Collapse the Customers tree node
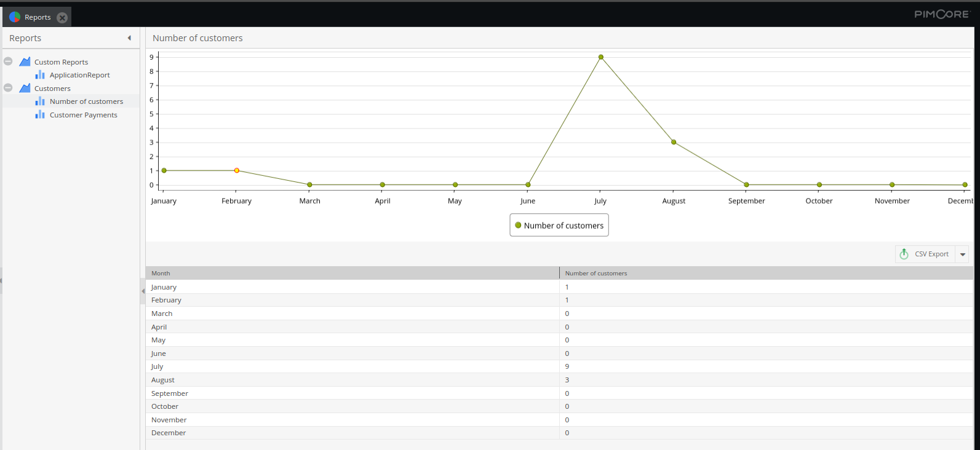Viewport: 980px width, 450px height. point(8,88)
